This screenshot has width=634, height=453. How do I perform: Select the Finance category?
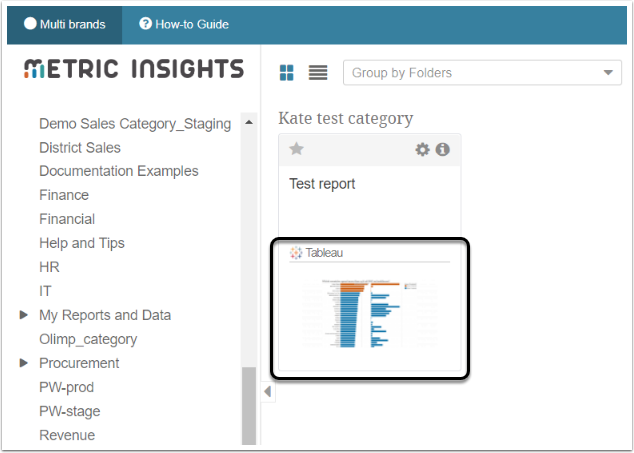pos(64,195)
